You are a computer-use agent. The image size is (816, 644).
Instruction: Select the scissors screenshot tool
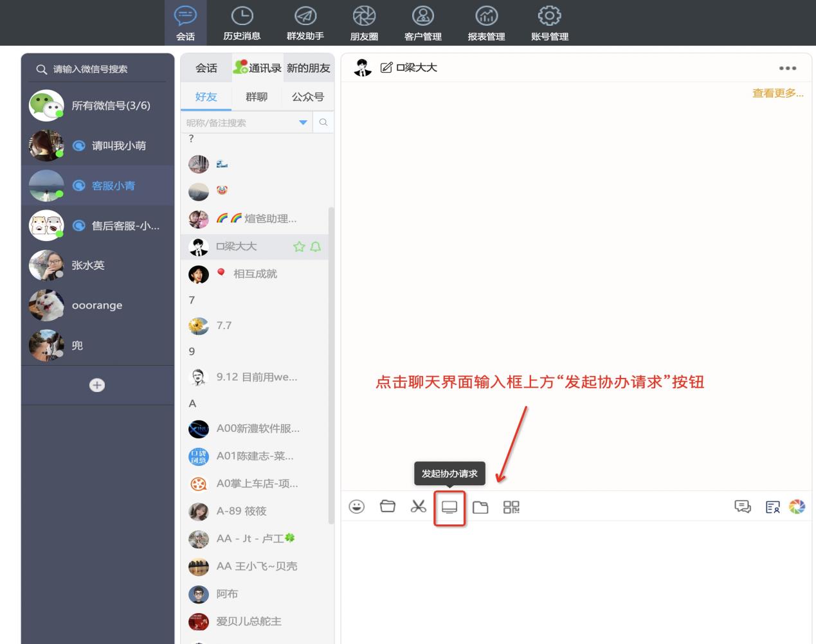click(419, 506)
